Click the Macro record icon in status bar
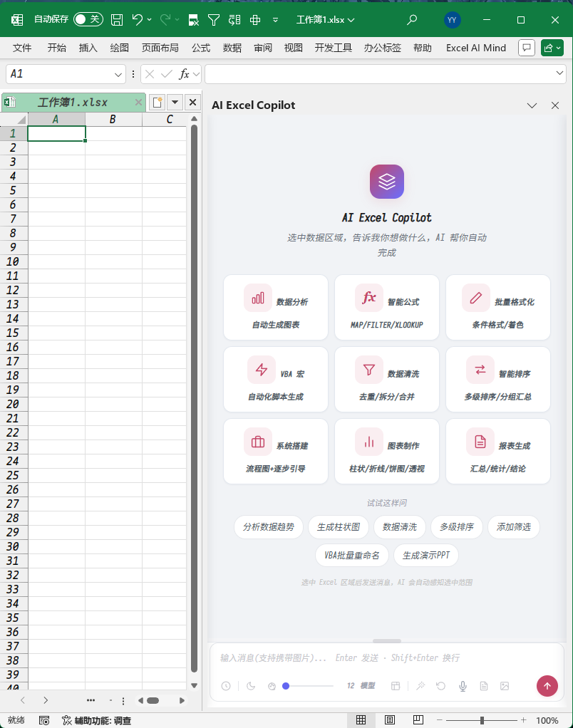The image size is (573, 728). click(44, 720)
